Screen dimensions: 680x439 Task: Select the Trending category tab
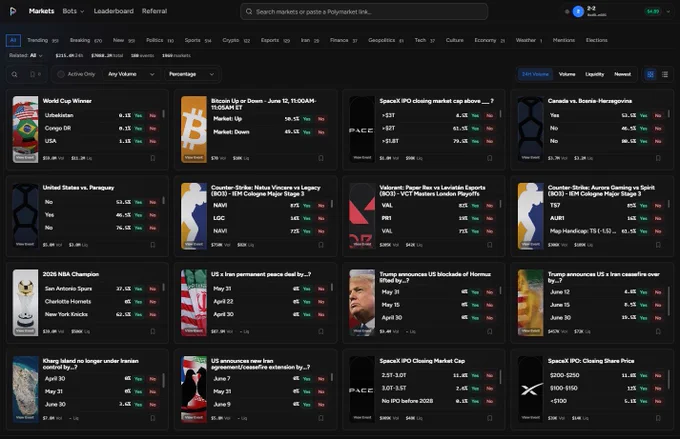[x=43, y=40]
